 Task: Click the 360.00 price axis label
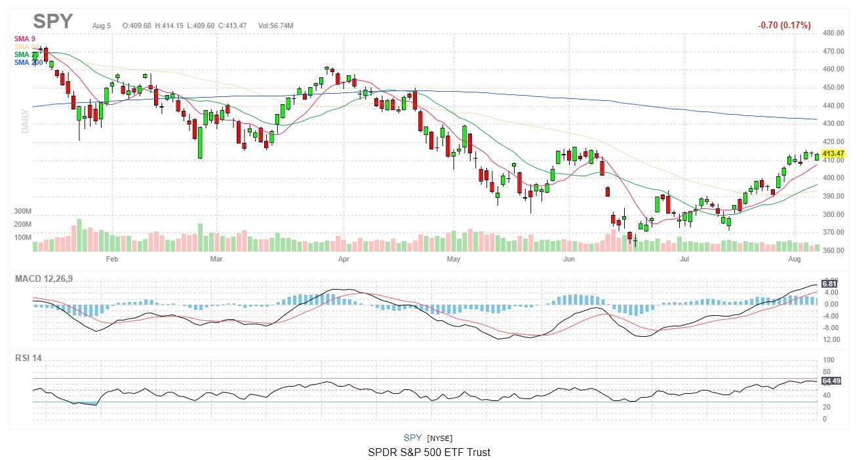click(833, 251)
